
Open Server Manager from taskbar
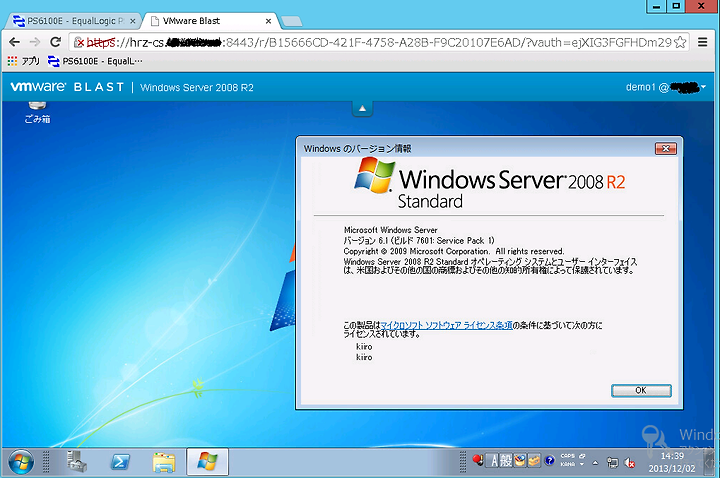point(77,461)
